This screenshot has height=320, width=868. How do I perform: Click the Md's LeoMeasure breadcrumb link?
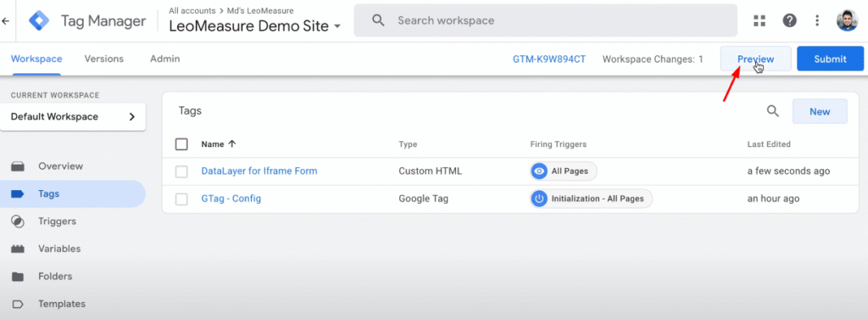click(260, 10)
